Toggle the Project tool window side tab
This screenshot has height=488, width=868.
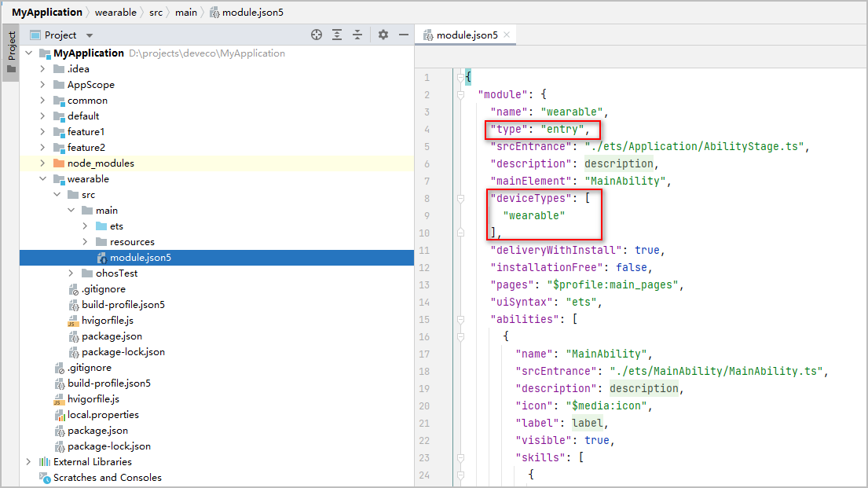(11, 53)
